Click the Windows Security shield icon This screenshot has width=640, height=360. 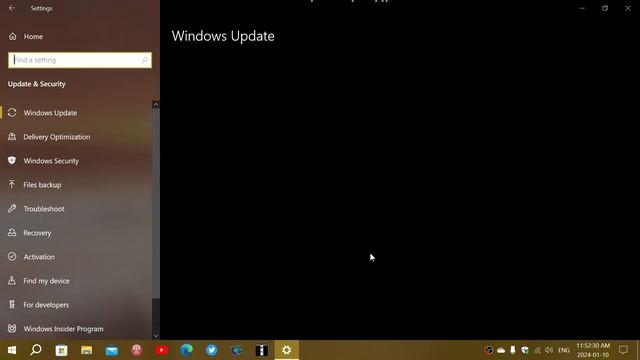[x=12, y=160]
